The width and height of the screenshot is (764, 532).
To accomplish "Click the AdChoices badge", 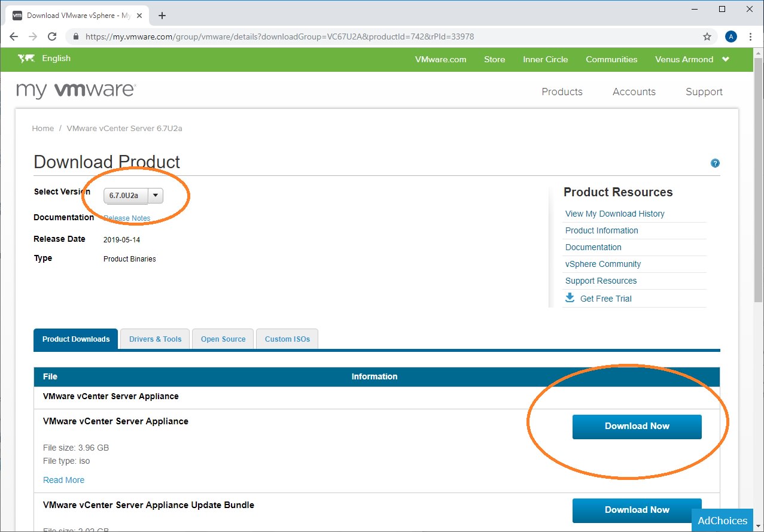I will click(x=722, y=520).
